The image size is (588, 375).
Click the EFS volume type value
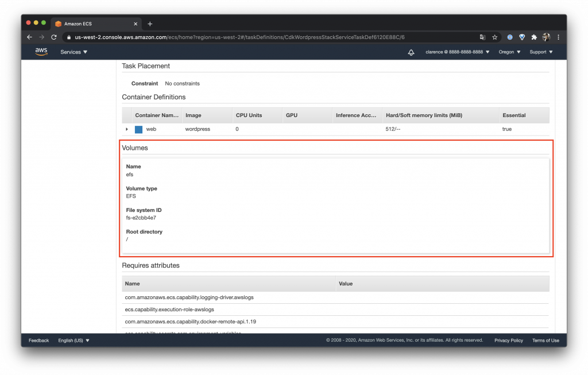coord(131,196)
